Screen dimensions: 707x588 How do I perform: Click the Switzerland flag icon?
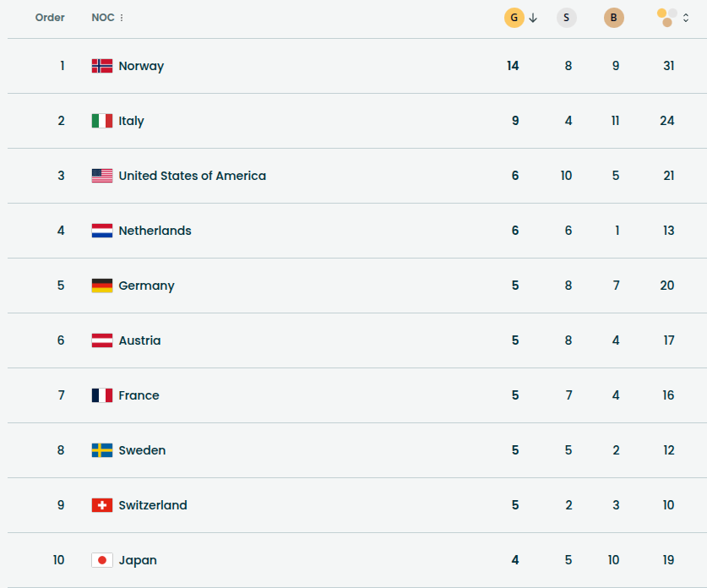102,505
